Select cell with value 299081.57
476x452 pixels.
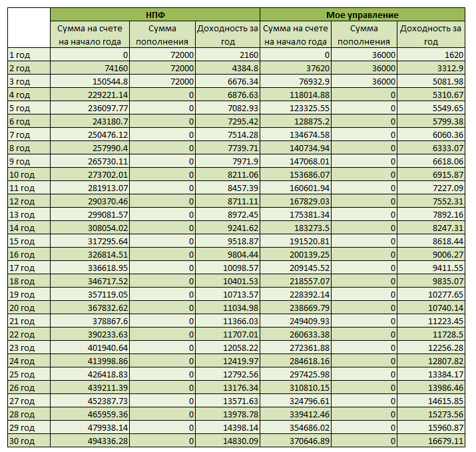coord(90,214)
